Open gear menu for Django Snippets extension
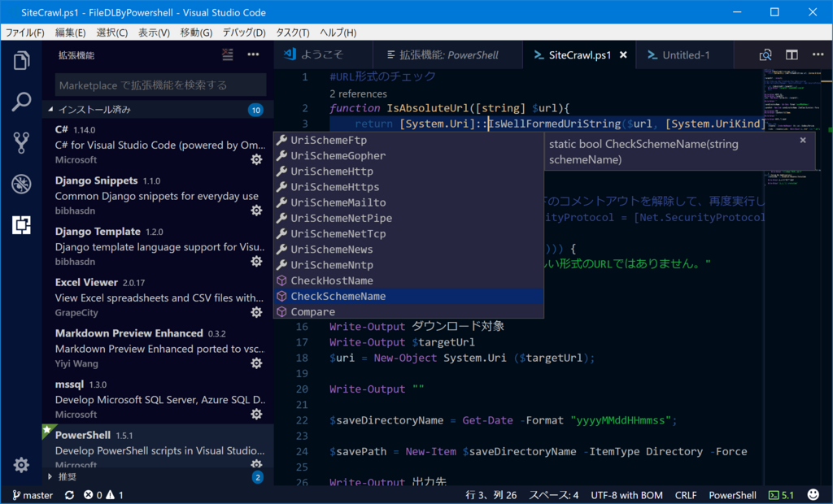The image size is (833, 504). point(256,211)
